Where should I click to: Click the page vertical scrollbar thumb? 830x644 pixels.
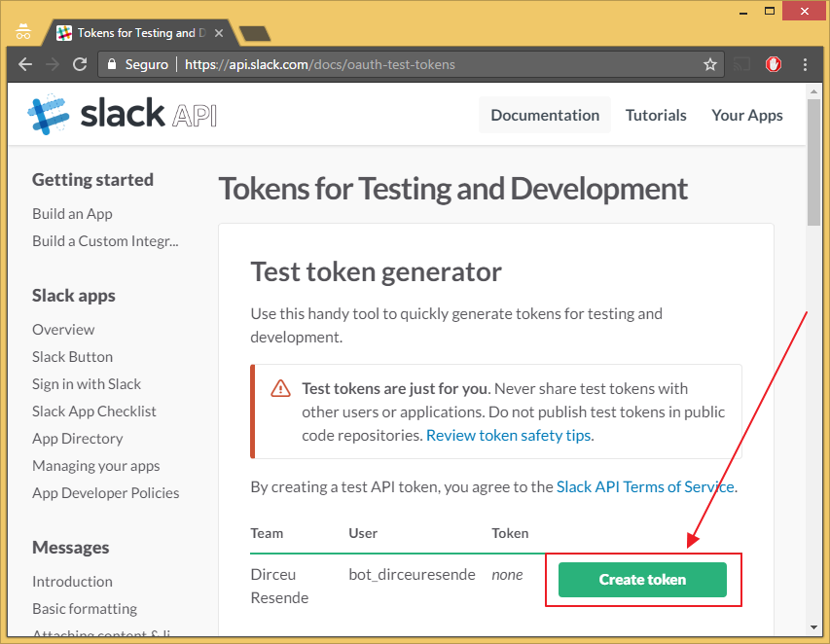coord(813,162)
